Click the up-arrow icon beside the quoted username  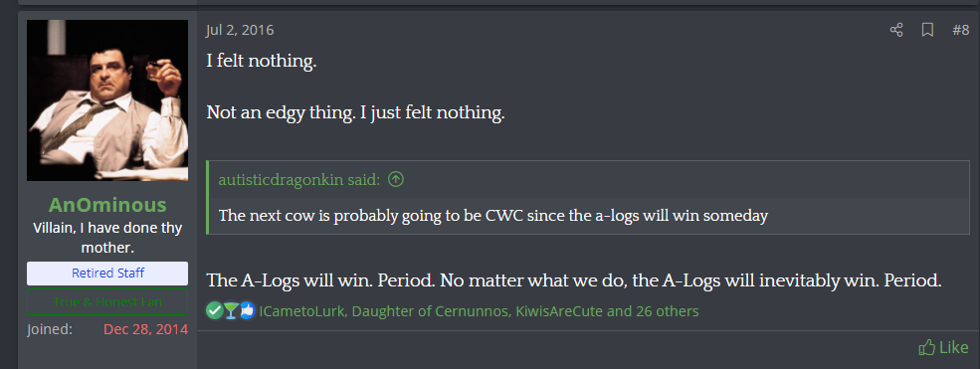point(396,180)
